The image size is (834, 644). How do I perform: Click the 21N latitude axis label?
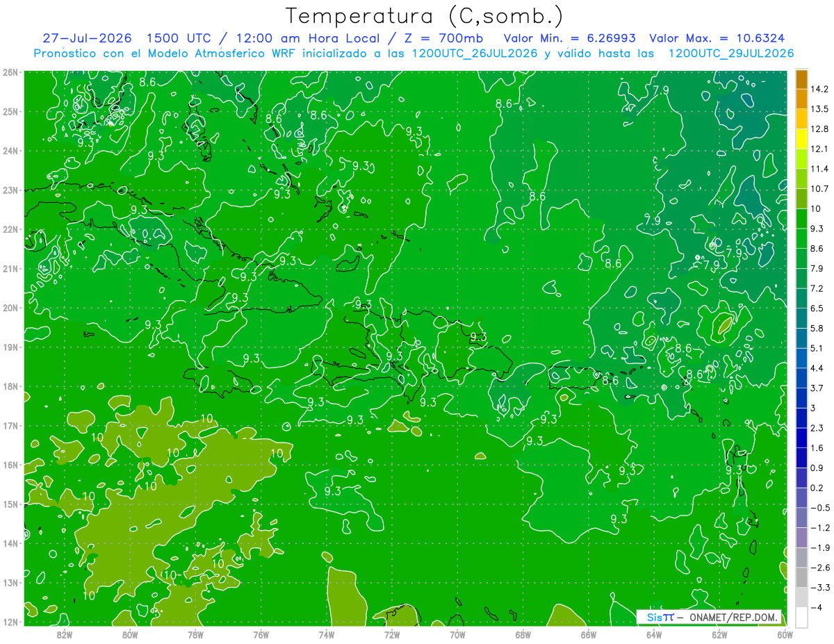[10, 268]
